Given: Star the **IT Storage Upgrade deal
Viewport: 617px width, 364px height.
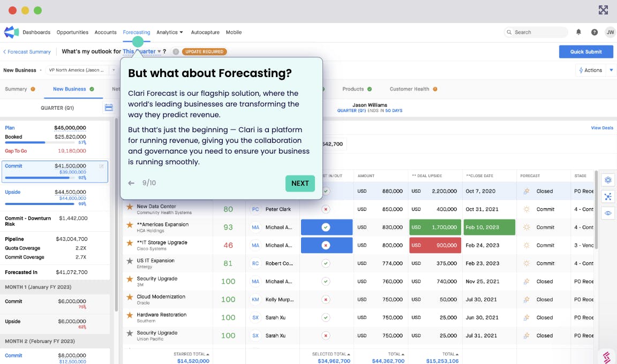Looking at the screenshot, I should pyautogui.click(x=130, y=243).
